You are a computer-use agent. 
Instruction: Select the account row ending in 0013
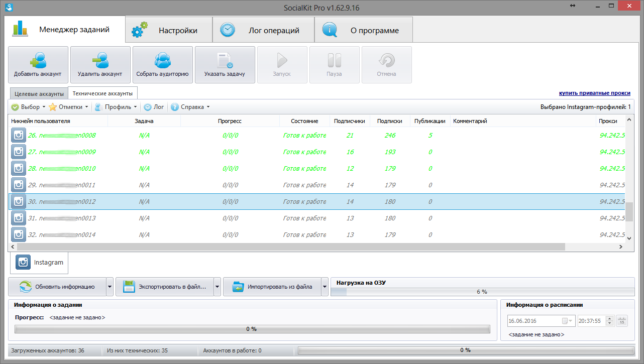tap(317, 218)
